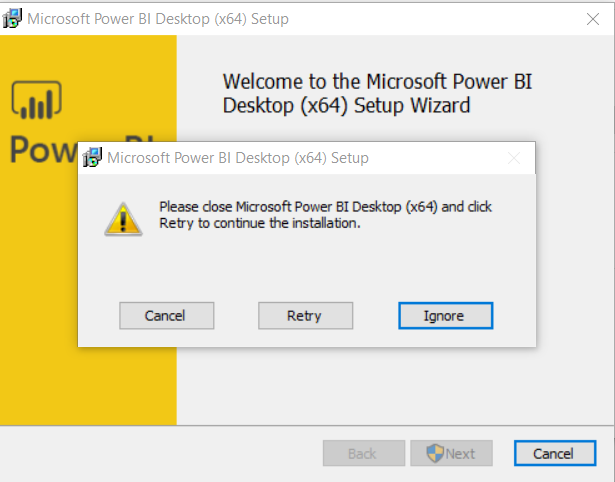
Task: Choose Ignore in the warning dialog
Action: [446, 316]
